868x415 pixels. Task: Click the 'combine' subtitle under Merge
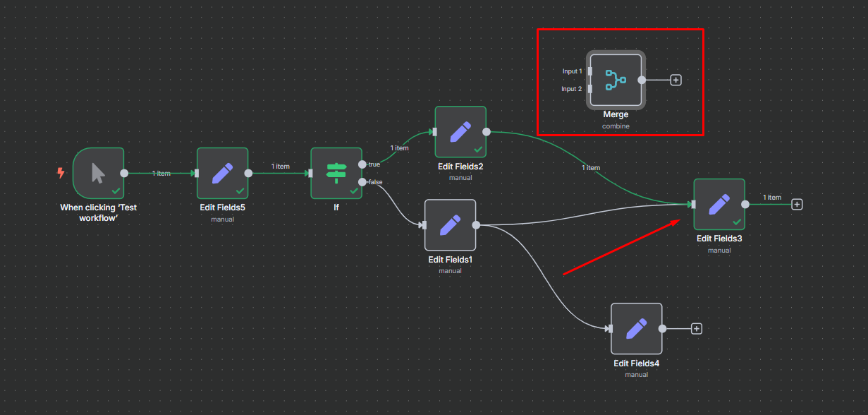pos(616,126)
